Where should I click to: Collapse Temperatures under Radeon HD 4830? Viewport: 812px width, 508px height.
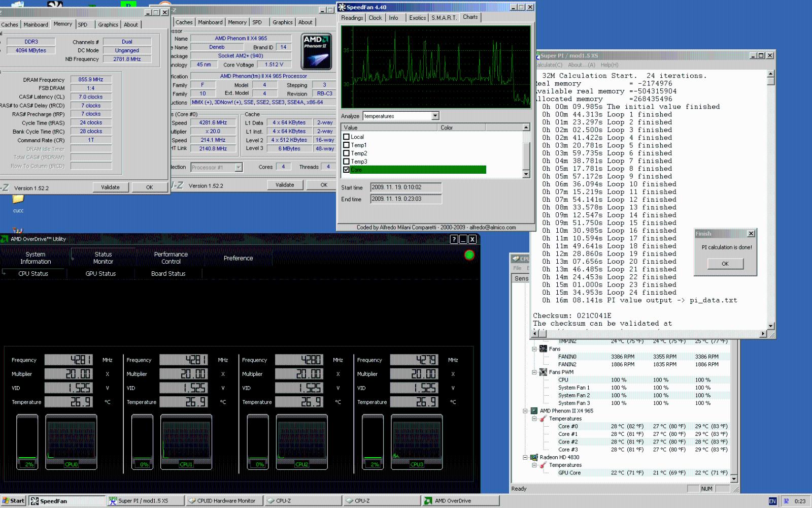tap(534, 465)
